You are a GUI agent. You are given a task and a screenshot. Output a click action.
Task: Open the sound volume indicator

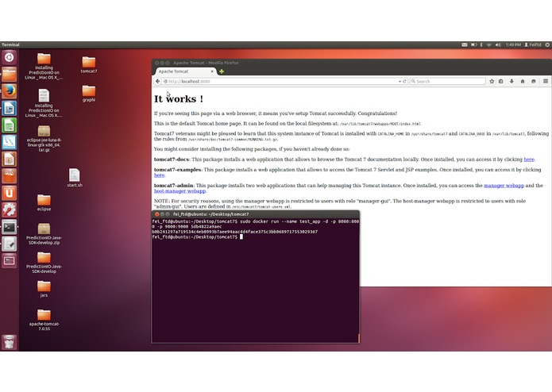tap(498, 44)
